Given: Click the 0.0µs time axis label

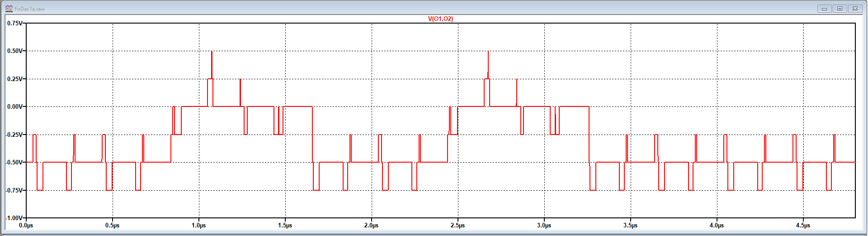Looking at the screenshot, I should tap(26, 225).
